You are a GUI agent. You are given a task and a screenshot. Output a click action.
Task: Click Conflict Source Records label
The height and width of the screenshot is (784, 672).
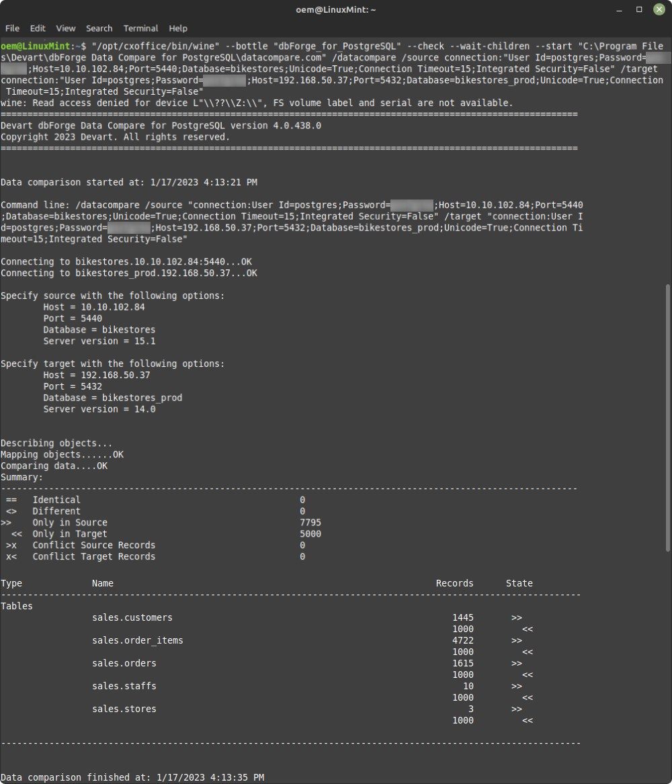coord(94,545)
